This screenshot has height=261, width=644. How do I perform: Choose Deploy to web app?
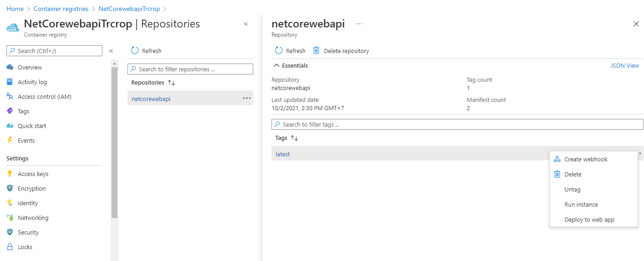(593, 220)
